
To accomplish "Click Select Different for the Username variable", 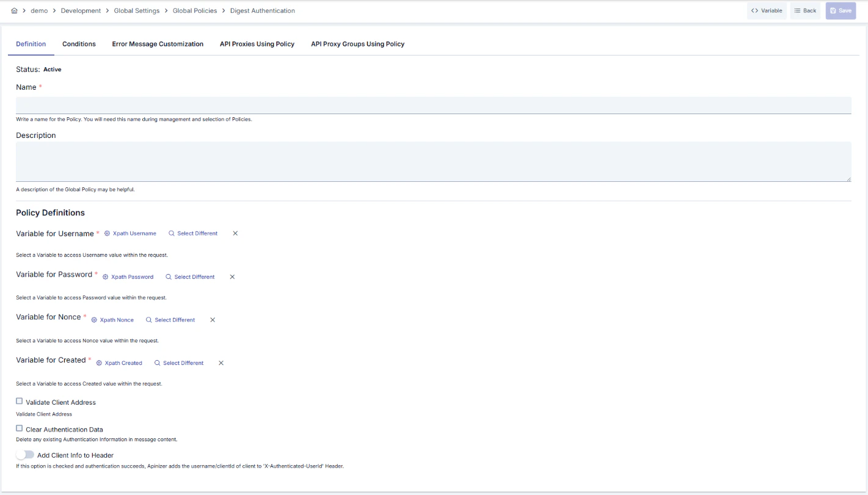I will click(197, 233).
